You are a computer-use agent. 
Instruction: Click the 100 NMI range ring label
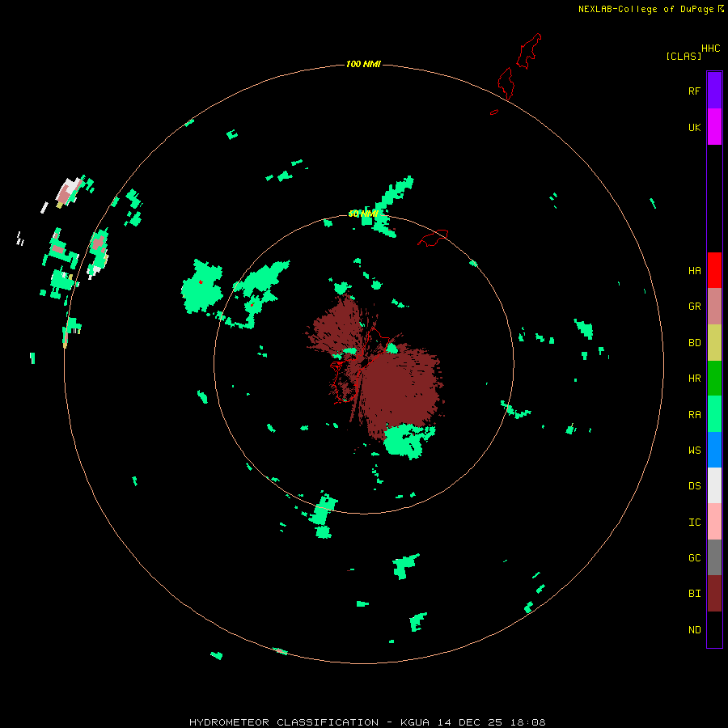coord(363,64)
